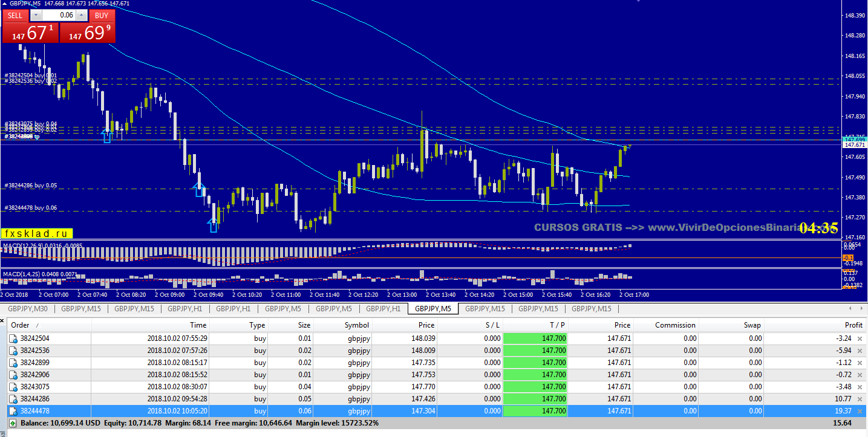
Task: Open the first GBPJPY,H1 chart tab
Action: click(x=184, y=309)
